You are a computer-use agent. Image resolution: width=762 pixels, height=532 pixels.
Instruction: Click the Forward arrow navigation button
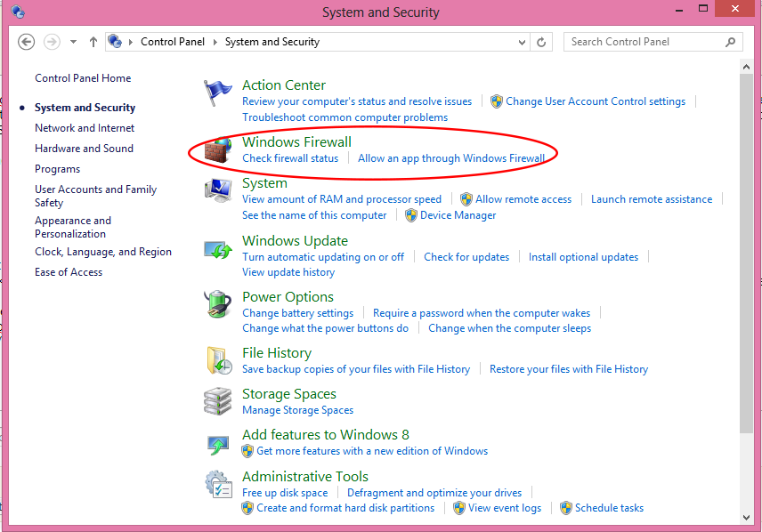(52, 42)
